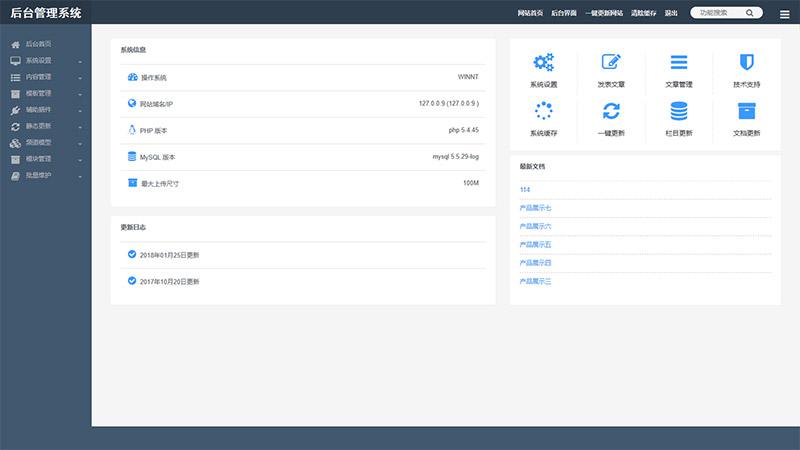Click the 一键更新 refresh icon
800x450 pixels.
click(x=611, y=111)
